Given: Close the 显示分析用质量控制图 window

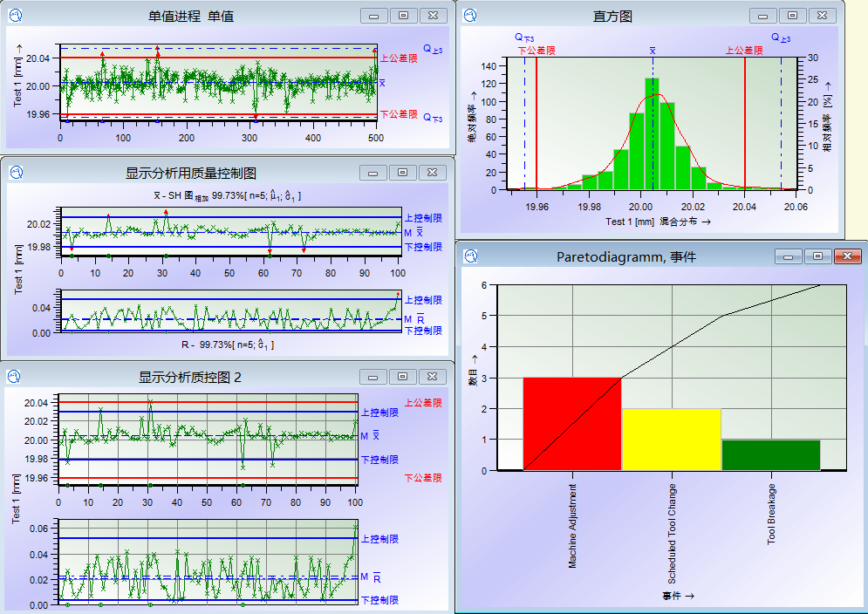Looking at the screenshot, I should [x=432, y=173].
